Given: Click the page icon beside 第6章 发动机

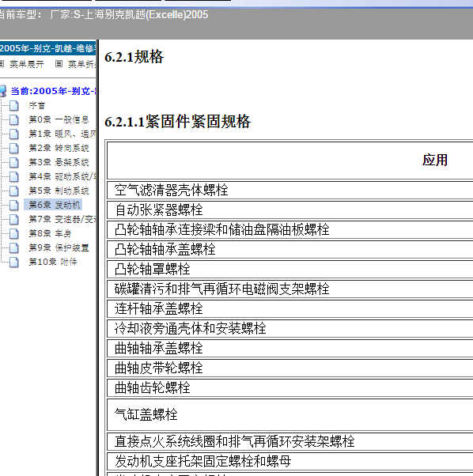Looking at the screenshot, I should (x=14, y=206).
